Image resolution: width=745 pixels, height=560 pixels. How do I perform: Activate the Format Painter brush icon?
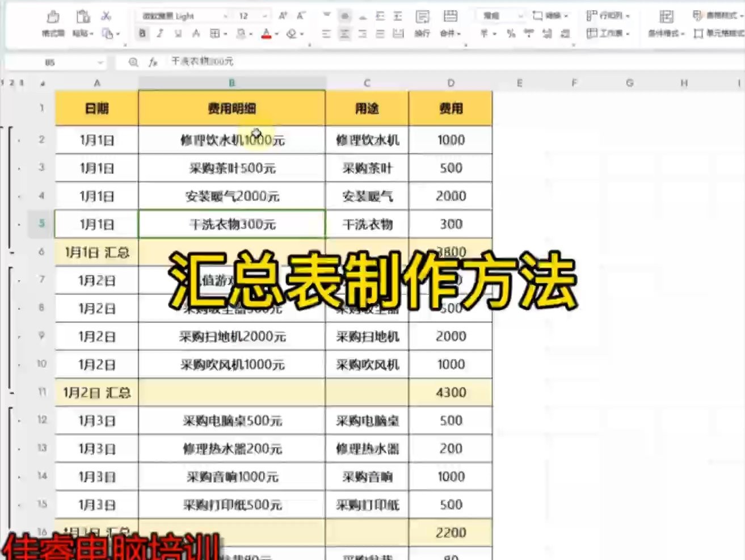(53, 16)
